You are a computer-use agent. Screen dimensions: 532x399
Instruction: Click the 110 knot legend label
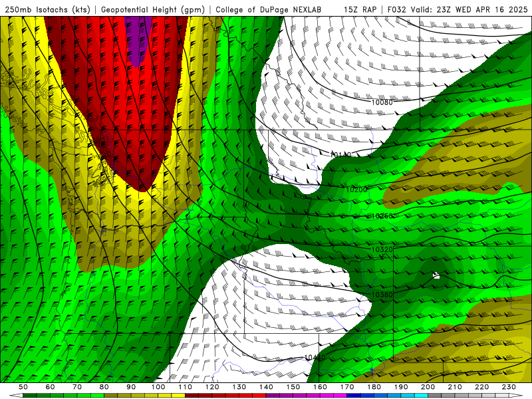[x=186, y=387]
